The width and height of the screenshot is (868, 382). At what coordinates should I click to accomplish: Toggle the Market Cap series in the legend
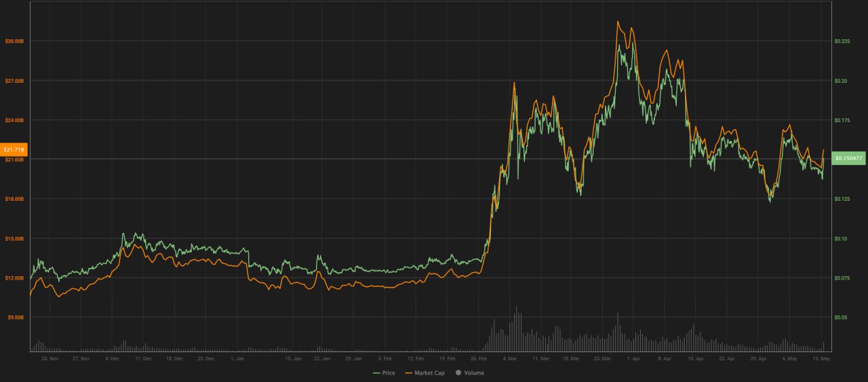tap(425, 373)
